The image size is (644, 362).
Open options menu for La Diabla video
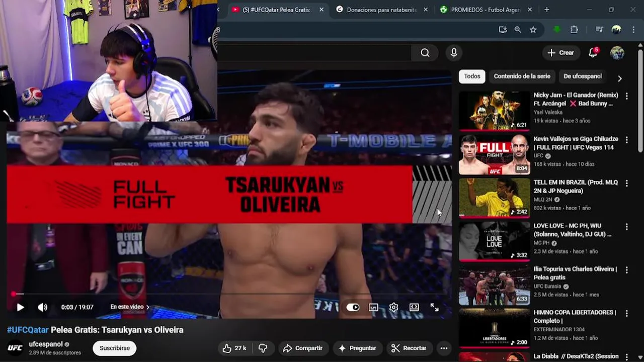coord(627,356)
